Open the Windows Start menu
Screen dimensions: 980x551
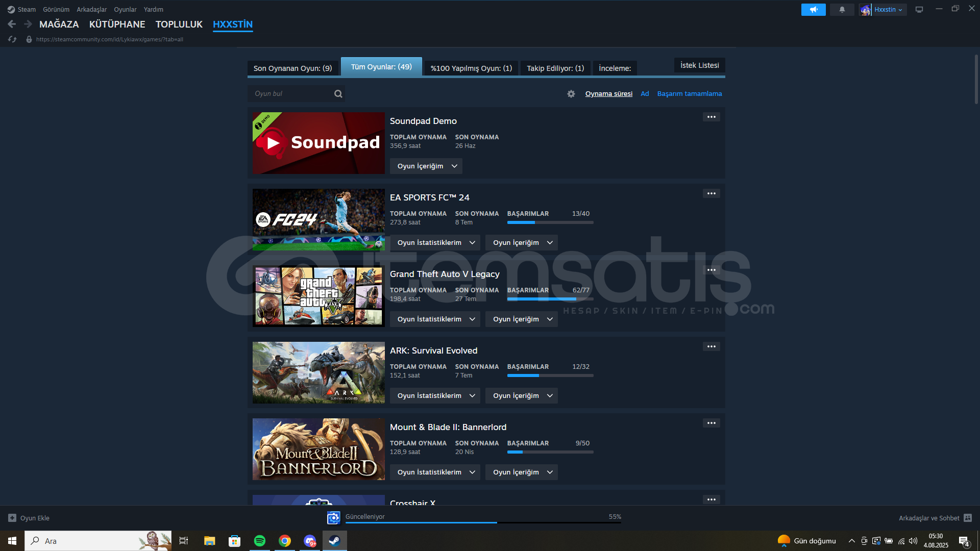tap(12, 541)
